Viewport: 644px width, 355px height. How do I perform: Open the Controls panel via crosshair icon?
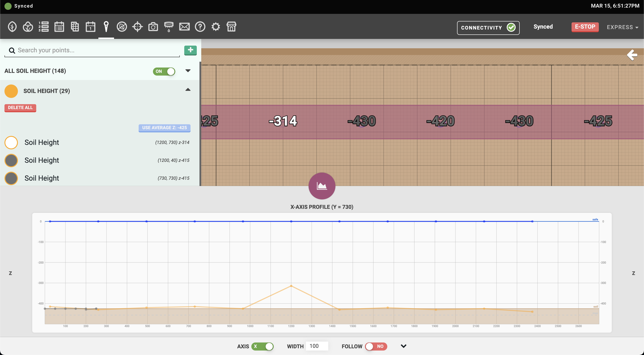click(x=137, y=27)
